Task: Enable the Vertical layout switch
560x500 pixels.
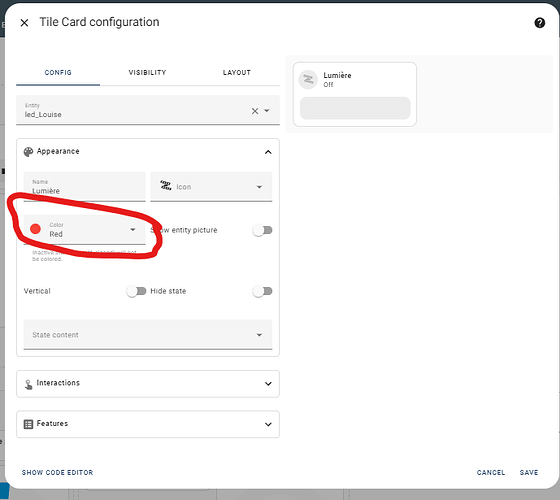Action: 136,291
